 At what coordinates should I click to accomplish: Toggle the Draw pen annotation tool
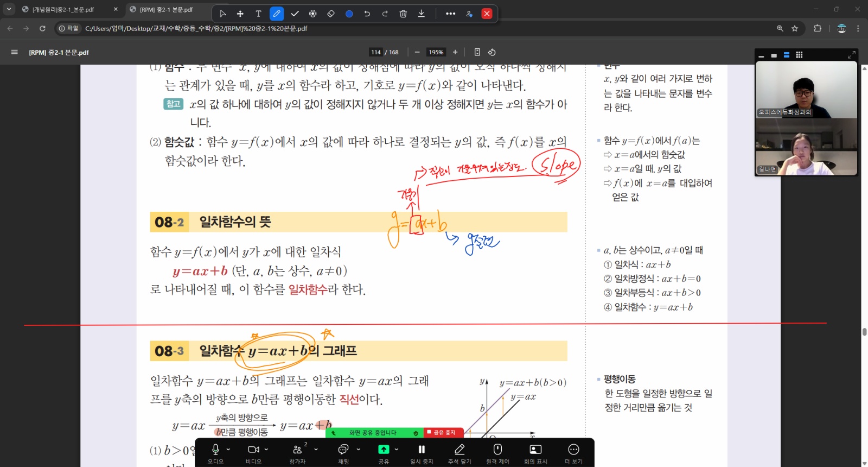pos(277,14)
